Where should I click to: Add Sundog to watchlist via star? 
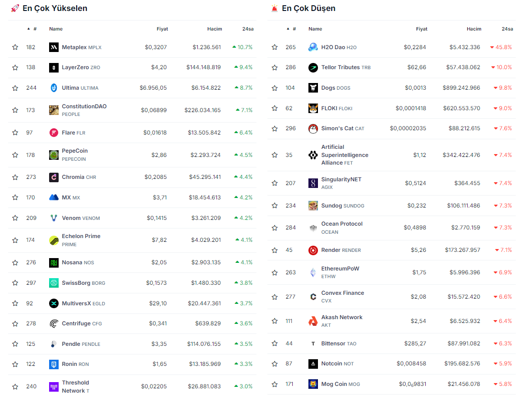click(x=275, y=206)
